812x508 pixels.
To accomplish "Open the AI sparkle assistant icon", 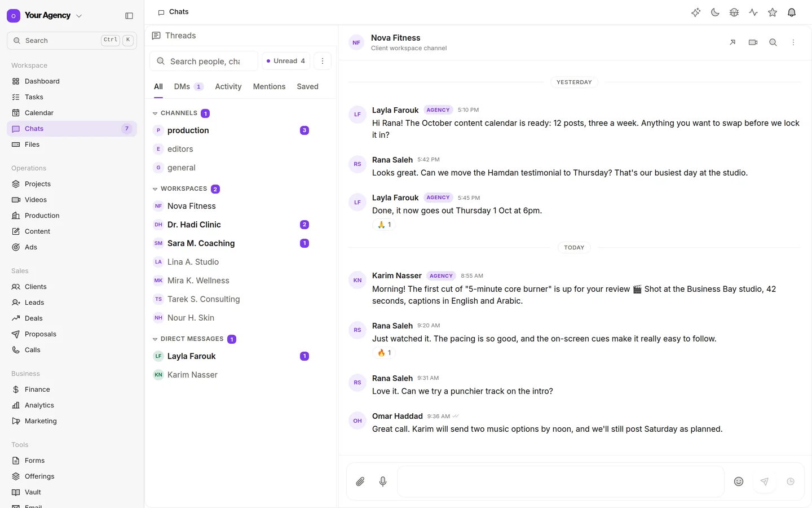I will pos(696,12).
